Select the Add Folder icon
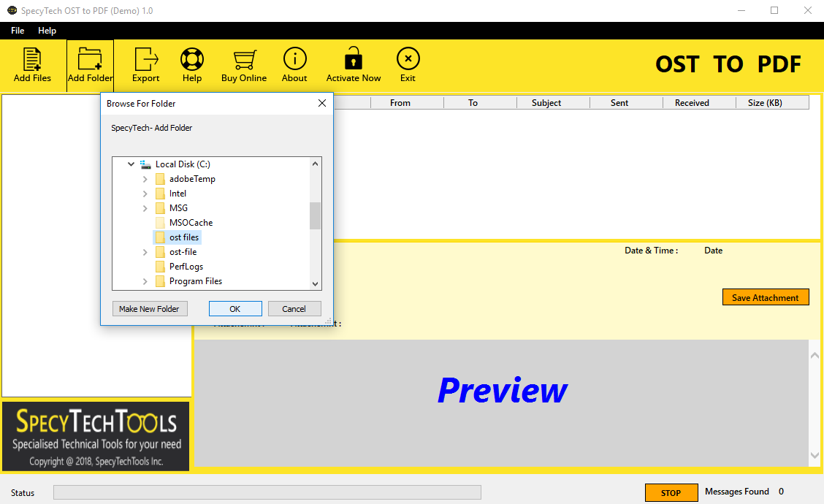The width and height of the screenshot is (824, 504). (x=90, y=64)
